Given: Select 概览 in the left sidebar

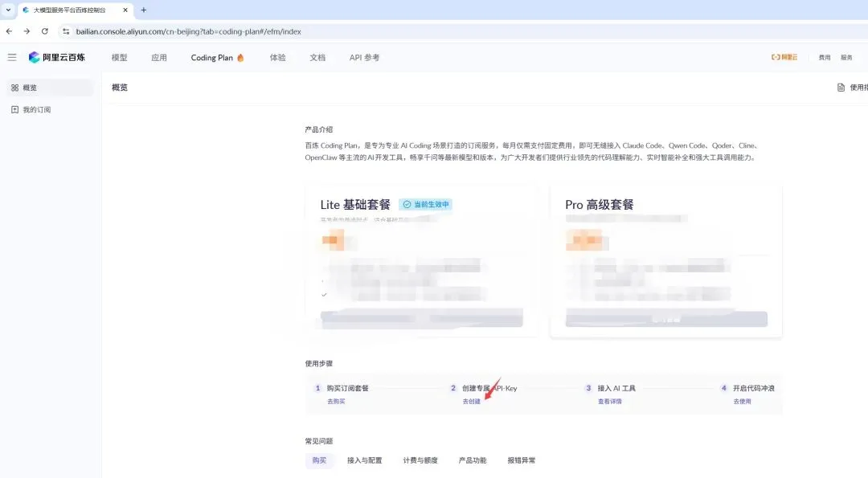Looking at the screenshot, I should click(x=51, y=88).
